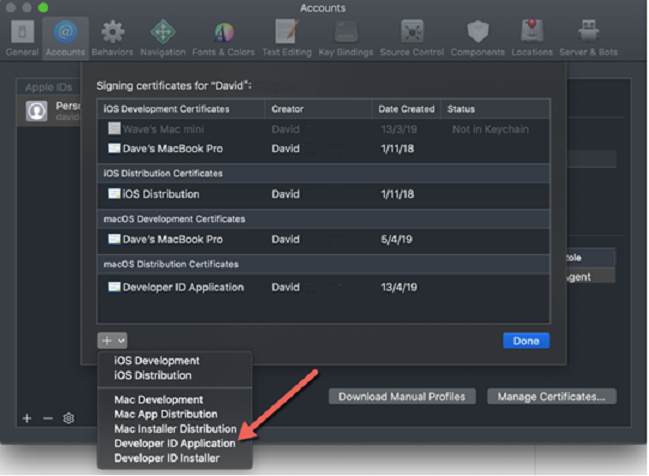
Task: Open the Behaviors preferences pane
Action: pos(112,38)
